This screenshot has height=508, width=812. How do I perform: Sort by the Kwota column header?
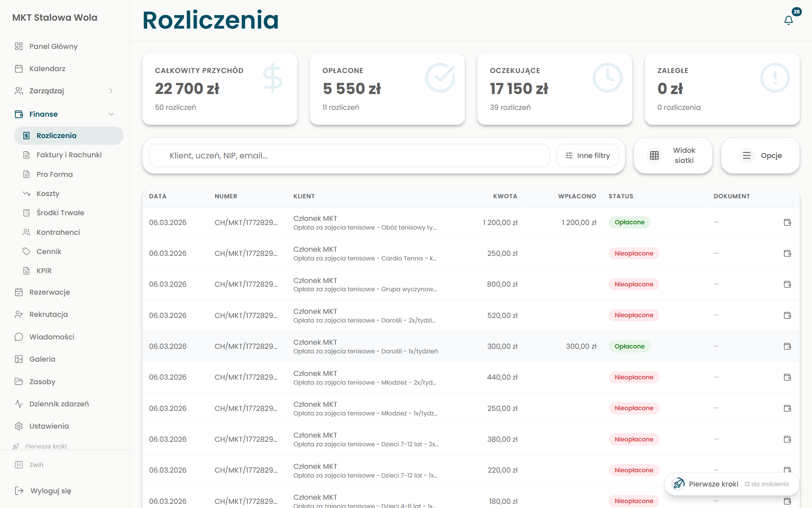coord(505,196)
